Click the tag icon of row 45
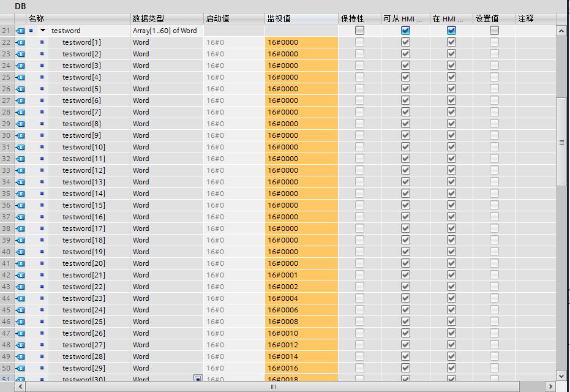 (x=20, y=310)
